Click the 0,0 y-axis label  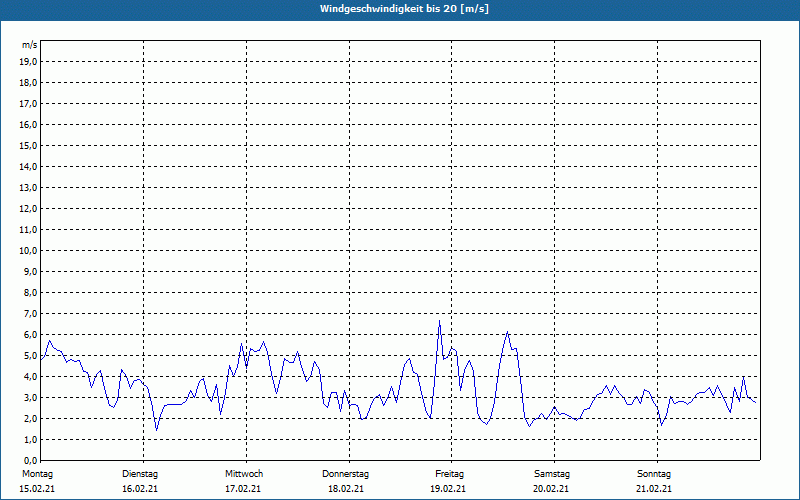click(x=30, y=460)
